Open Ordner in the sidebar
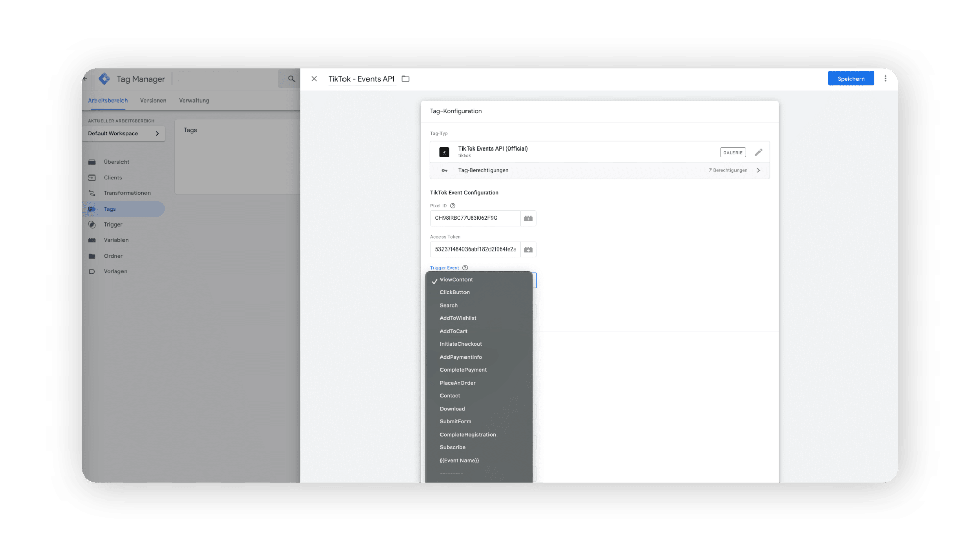 [x=113, y=256]
